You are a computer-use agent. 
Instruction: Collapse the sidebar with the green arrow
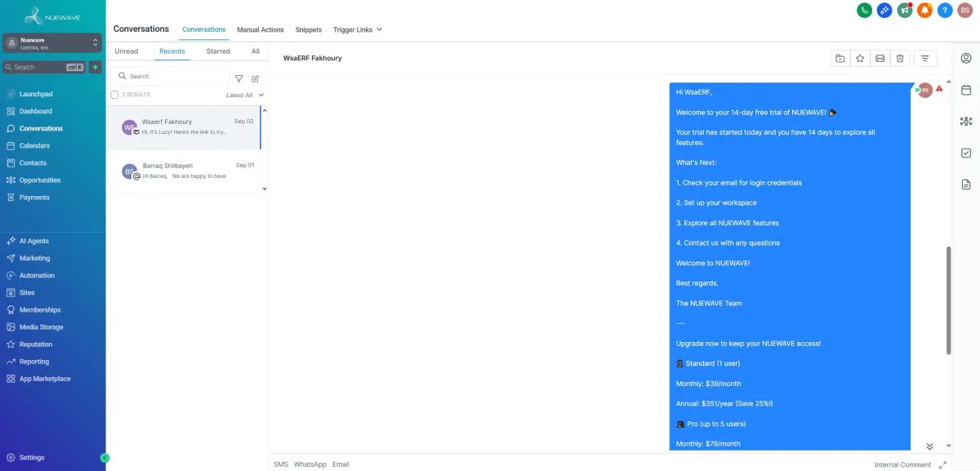coord(105,458)
